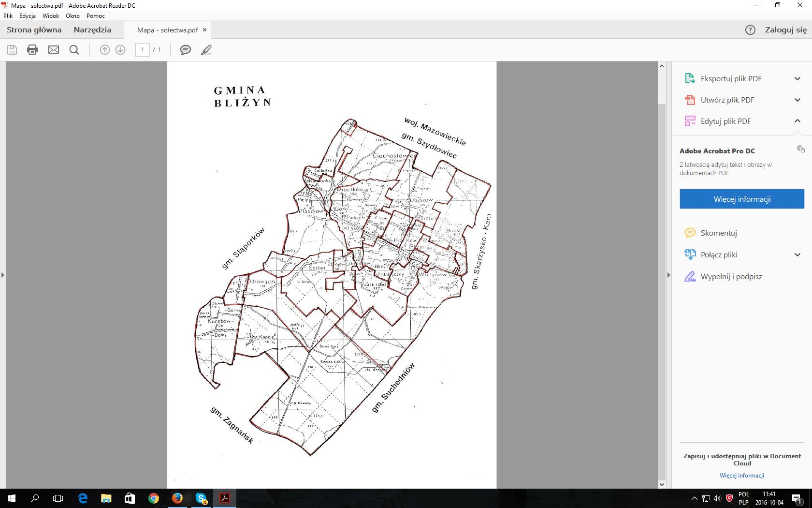Click the volume speaker tray icon
812x508 pixels.
coord(717,498)
